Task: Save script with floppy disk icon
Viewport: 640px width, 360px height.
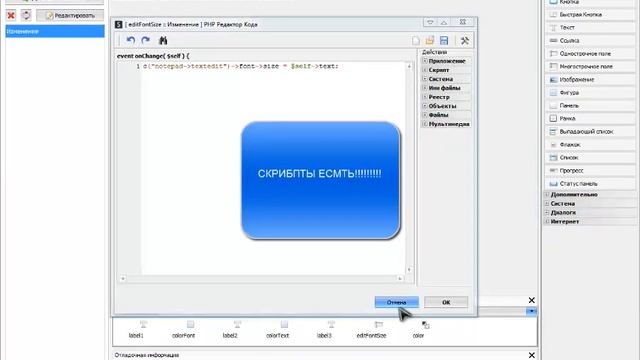Action: point(444,40)
